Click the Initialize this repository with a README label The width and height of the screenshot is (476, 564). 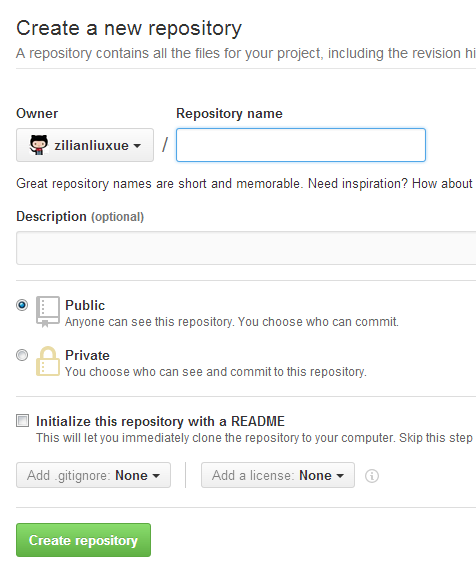pos(160,421)
